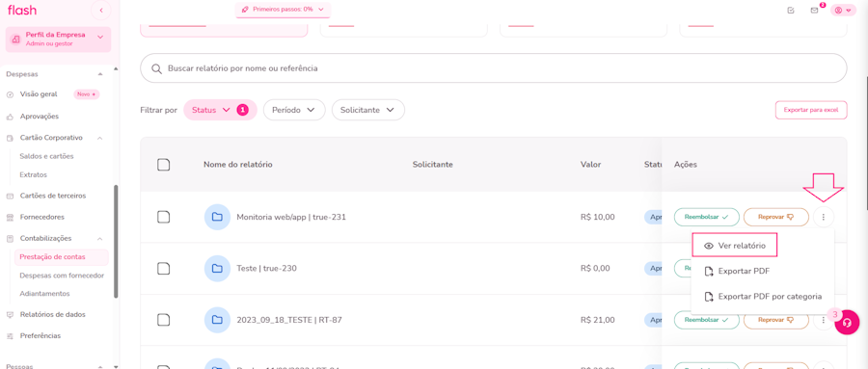This screenshot has height=369, width=868.
Task: Click the Preferências sliders icon
Action: click(10, 336)
